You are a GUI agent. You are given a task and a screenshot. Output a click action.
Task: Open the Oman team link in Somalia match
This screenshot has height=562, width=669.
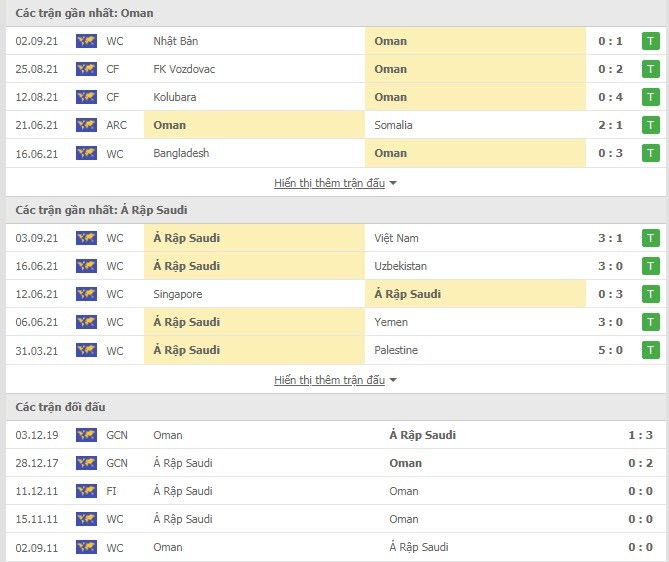pyautogui.click(x=169, y=125)
